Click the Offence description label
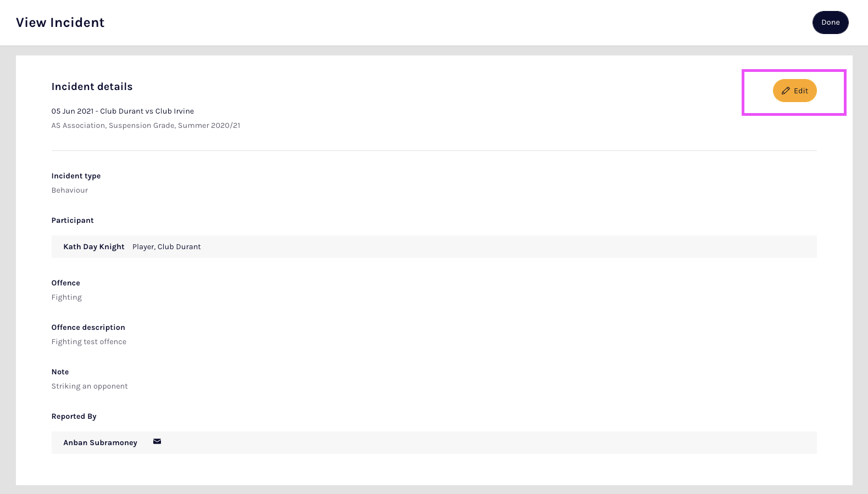Screen dimensions: 868x494 tap(88, 328)
